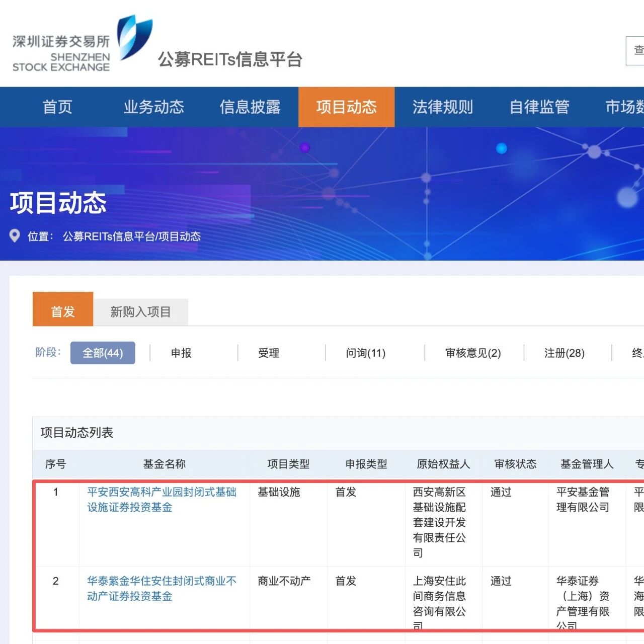644x644 pixels.
Task: Open the 平安西安高科产业园 fund link
Action: (x=162, y=500)
